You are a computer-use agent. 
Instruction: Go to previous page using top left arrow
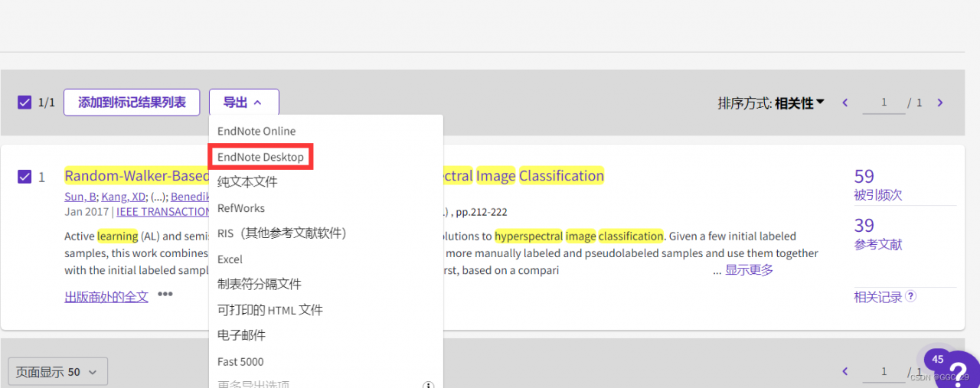(x=845, y=103)
